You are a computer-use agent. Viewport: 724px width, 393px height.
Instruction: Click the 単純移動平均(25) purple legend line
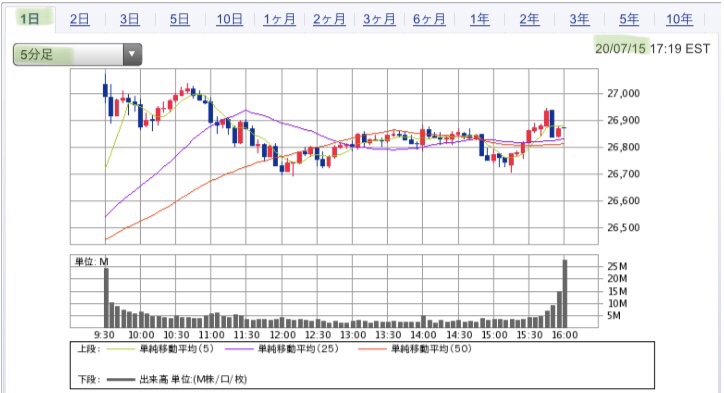tap(239, 349)
